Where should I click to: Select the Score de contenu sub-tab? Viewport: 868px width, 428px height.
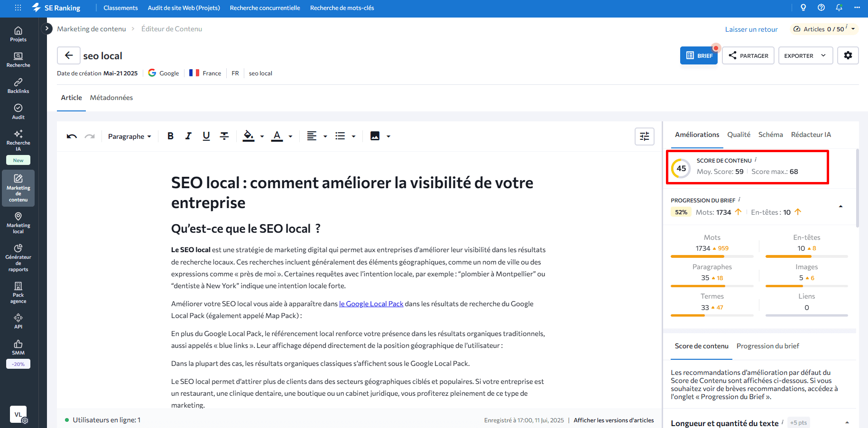(702, 346)
